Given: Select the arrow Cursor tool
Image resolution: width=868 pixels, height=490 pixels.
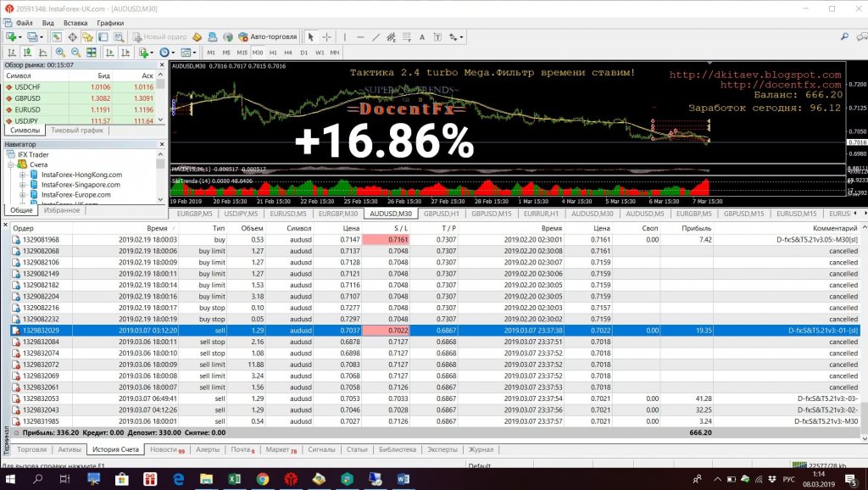Looking at the screenshot, I should (x=310, y=37).
